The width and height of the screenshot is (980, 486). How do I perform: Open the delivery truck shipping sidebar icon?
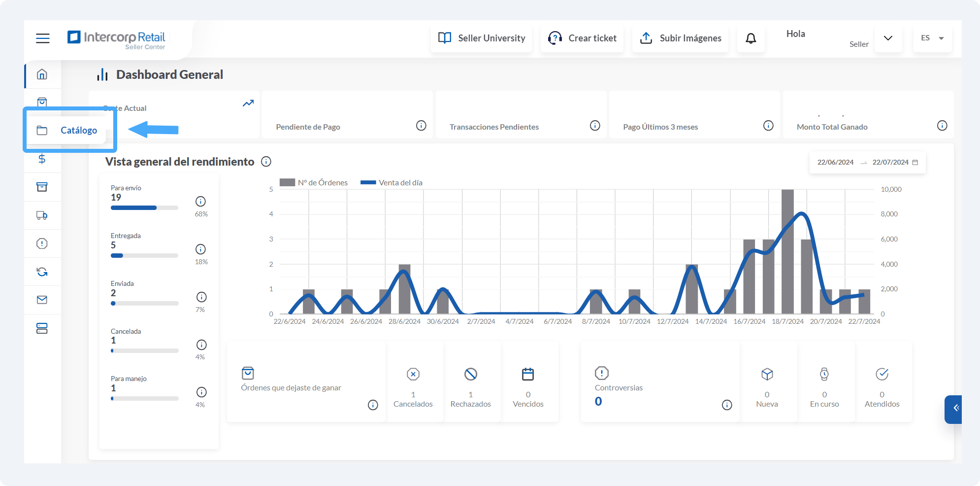tap(42, 215)
